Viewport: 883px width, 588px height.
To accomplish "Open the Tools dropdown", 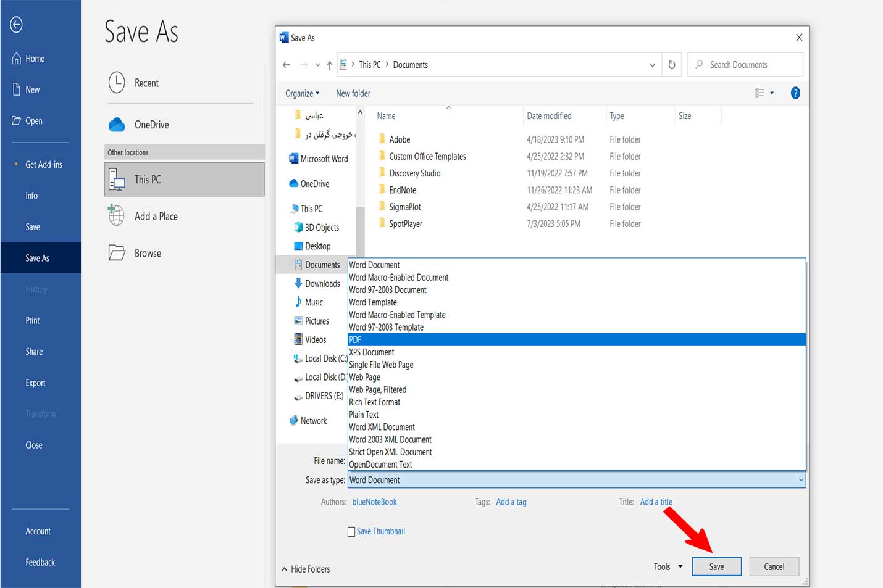I will 668,566.
